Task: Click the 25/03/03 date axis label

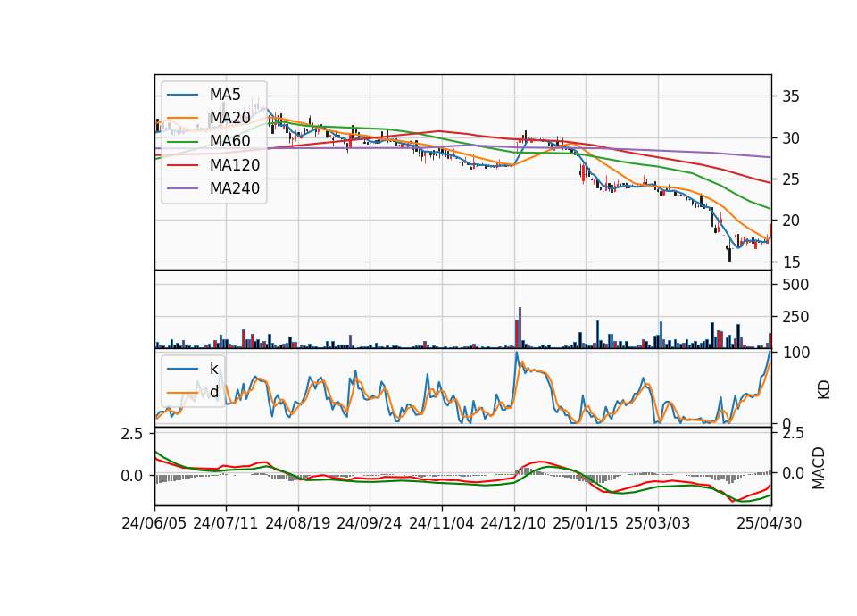Action: [x=658, y=523]
